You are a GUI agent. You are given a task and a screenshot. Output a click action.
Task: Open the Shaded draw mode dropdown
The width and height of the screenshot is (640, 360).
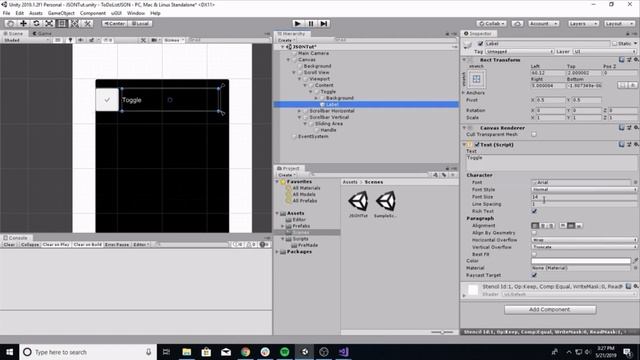[x=26, y=40]
